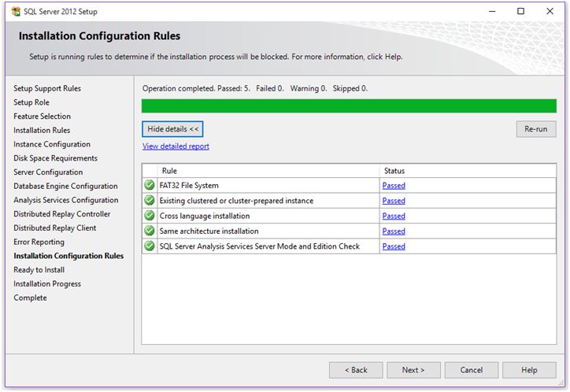Image resolution: width=570 pixels, height=392 pixels.
Task: Select Feature Selection step
Action: pos(43,116)
